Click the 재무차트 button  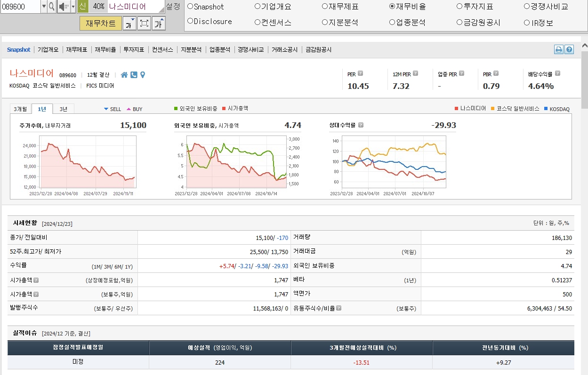pos(101,23)
